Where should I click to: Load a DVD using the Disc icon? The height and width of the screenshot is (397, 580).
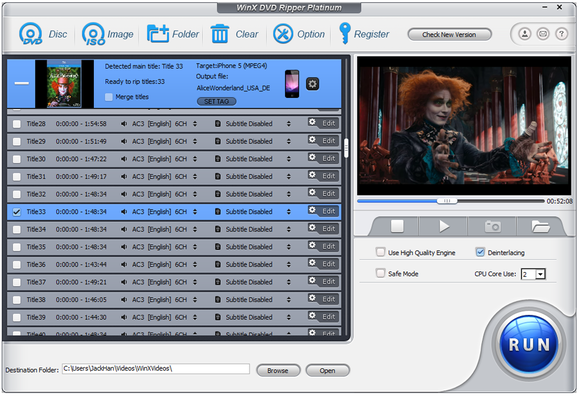click(31, 34)
